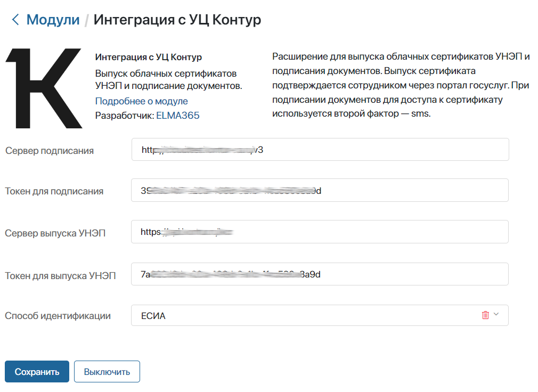The image size is (538, 392).
Task: Open Подробнее о модуле link
Action: 141,101
